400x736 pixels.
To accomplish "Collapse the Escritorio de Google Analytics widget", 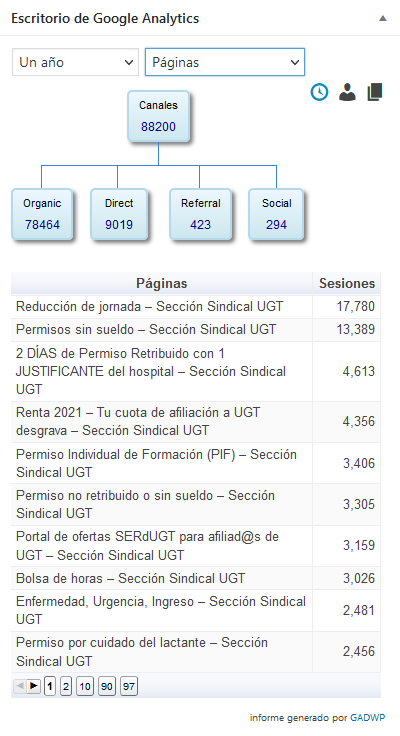I will [x=383, y=18].
